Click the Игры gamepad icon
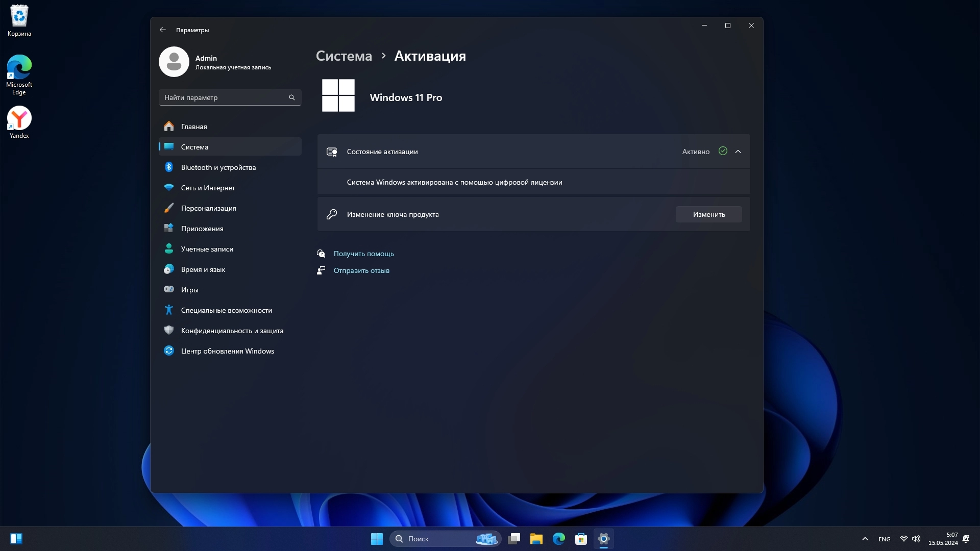 click(169, 290)
